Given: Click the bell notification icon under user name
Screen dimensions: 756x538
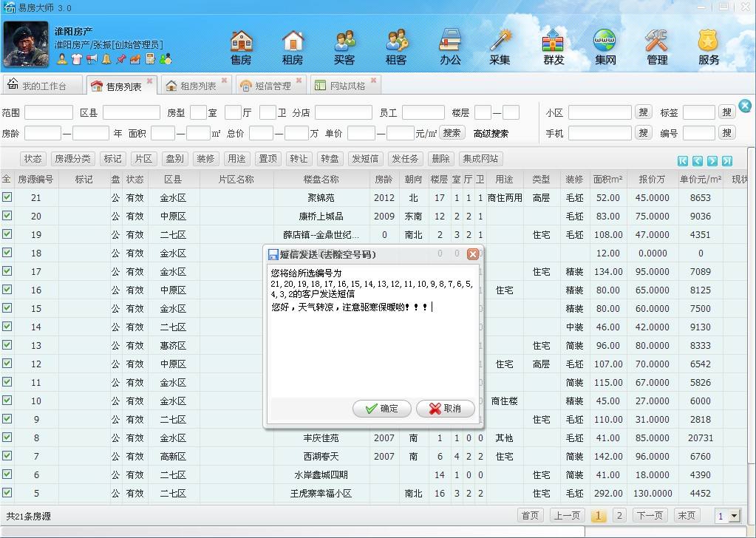Looking at the screenshot, I should click(x=106, y=58).
